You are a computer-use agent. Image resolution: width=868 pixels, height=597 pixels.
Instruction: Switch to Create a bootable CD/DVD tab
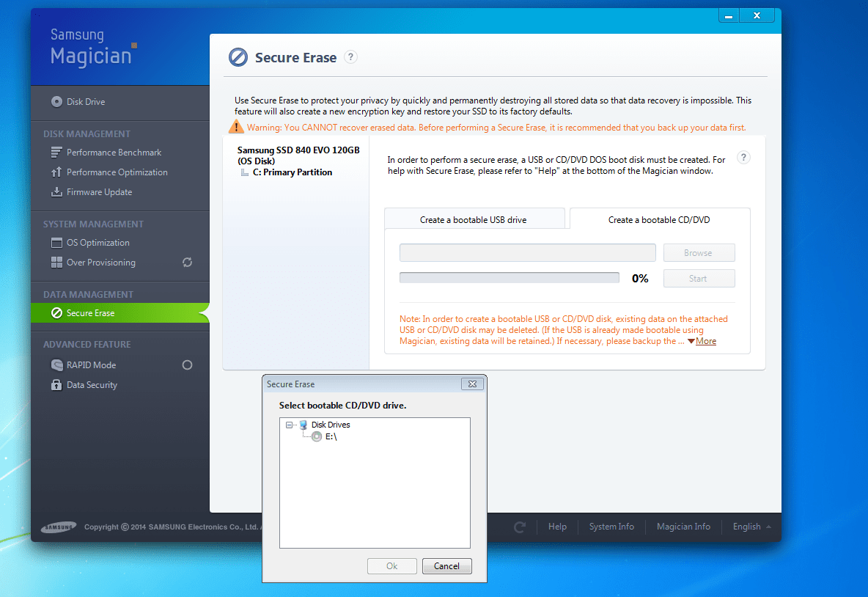click(x=659, y=219)
